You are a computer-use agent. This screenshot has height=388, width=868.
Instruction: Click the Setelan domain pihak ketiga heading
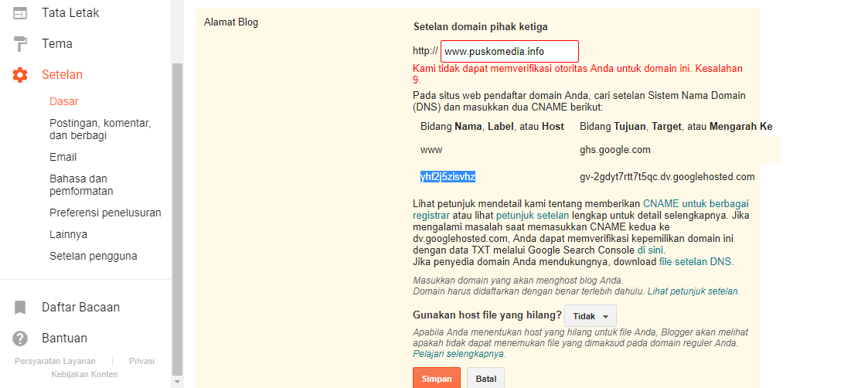click(481, 26)
